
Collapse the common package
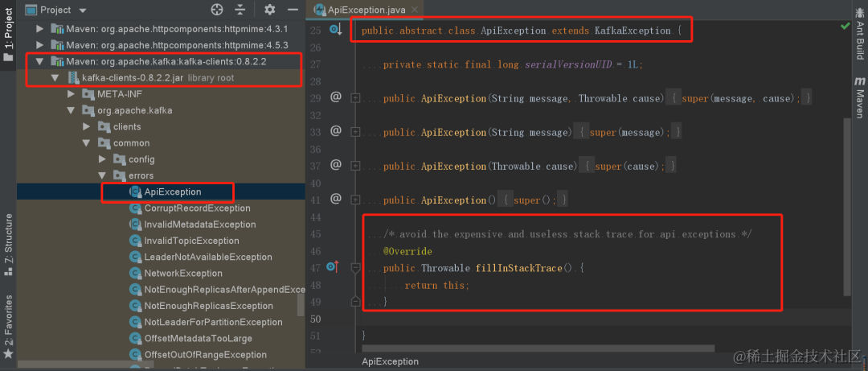pos(86,142)
